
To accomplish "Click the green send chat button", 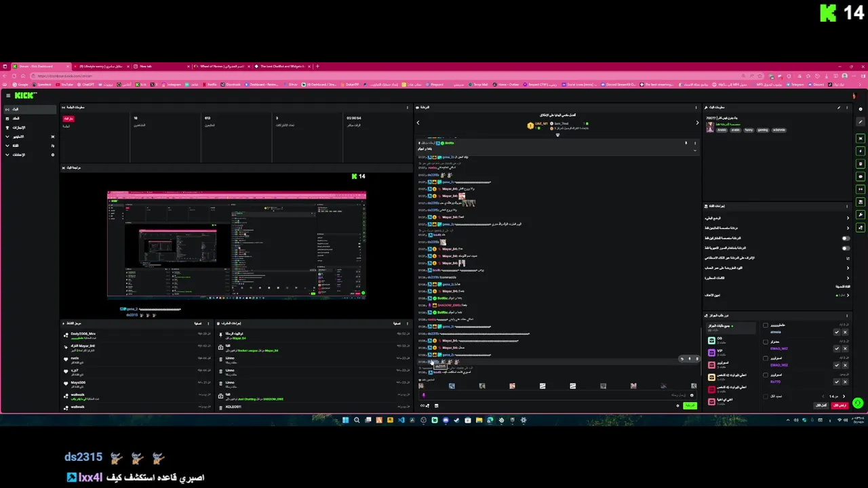I will [x=690, y=405].
